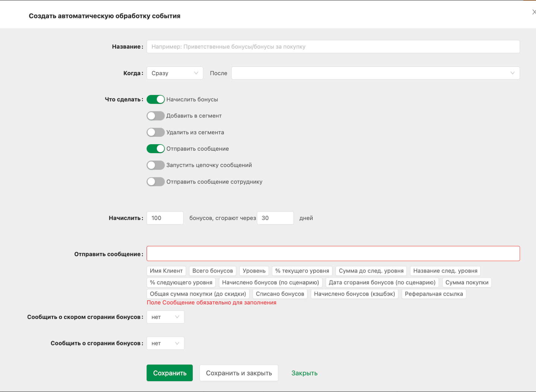
Task: Close the dialog with the X icon
Action: (534, 12)
